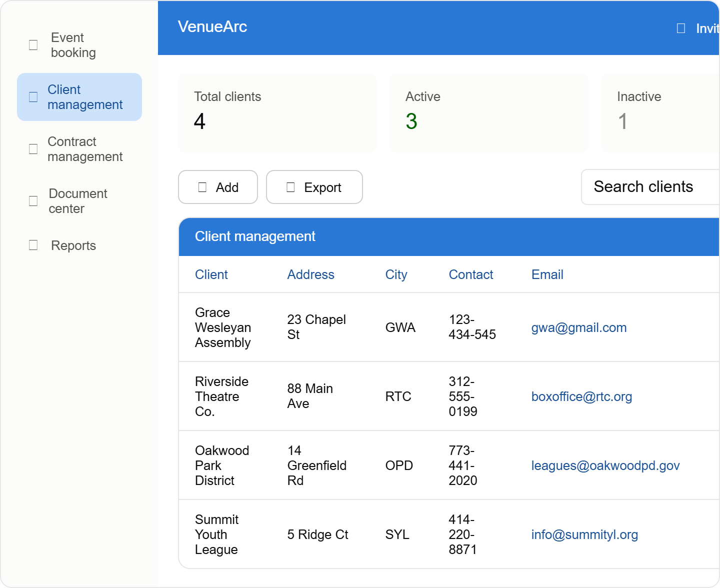Click the 414-220-8871 contact number
The image size is (720, 588).
point(463,534)
